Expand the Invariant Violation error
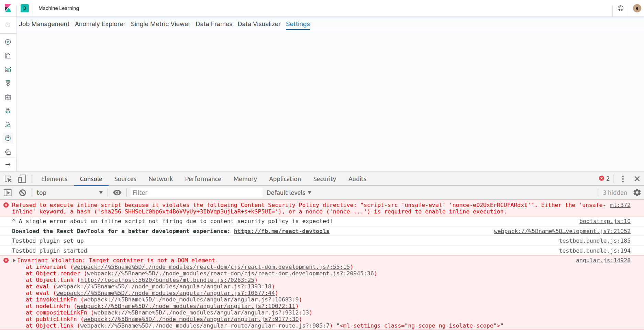Image resolution: width=644 pixels, height=331 pixels. (x=14, y=261)
